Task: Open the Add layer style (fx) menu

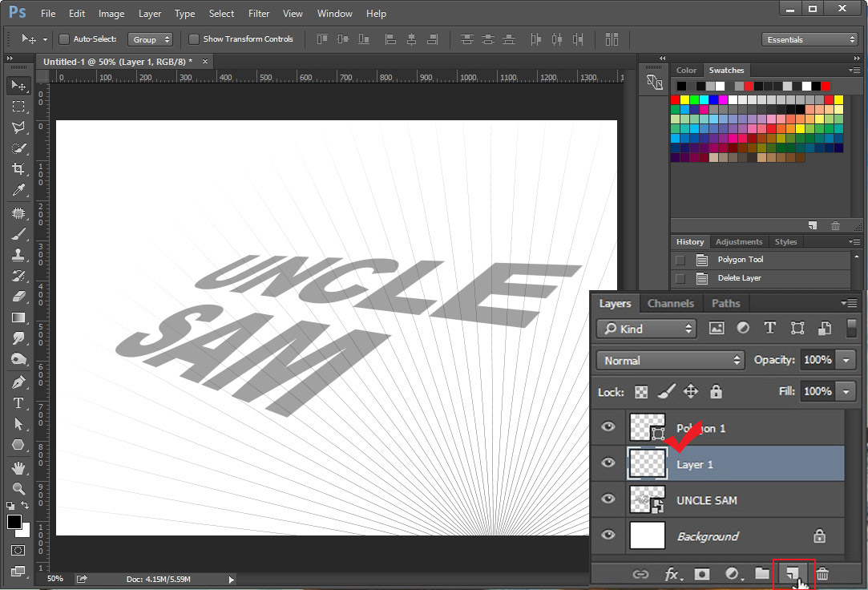Action: point(672,574)
